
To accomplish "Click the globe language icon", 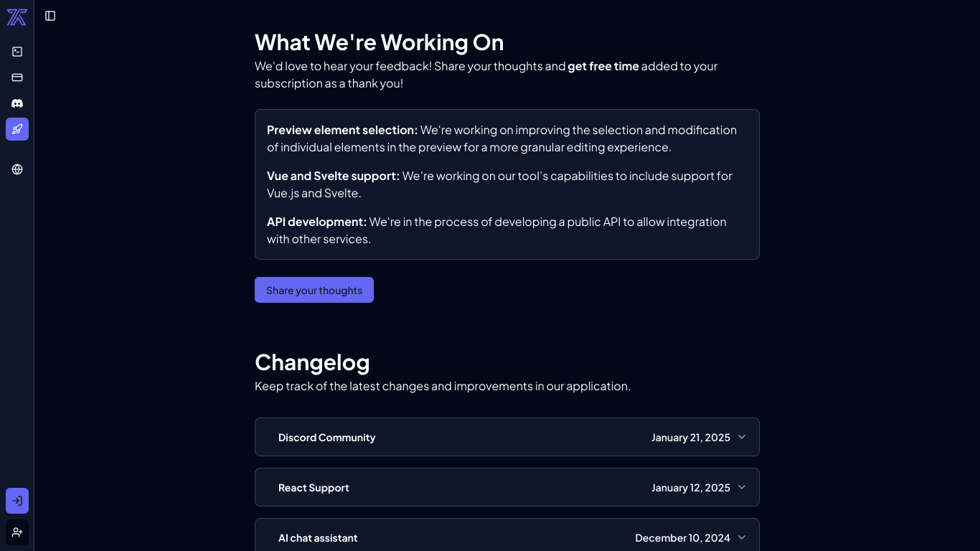I will (x=17, y=169).
